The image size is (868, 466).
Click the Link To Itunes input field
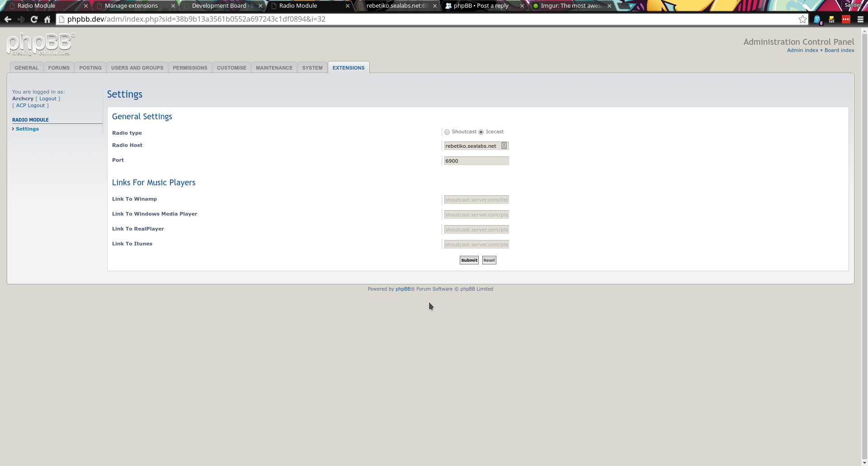(476, 244)
